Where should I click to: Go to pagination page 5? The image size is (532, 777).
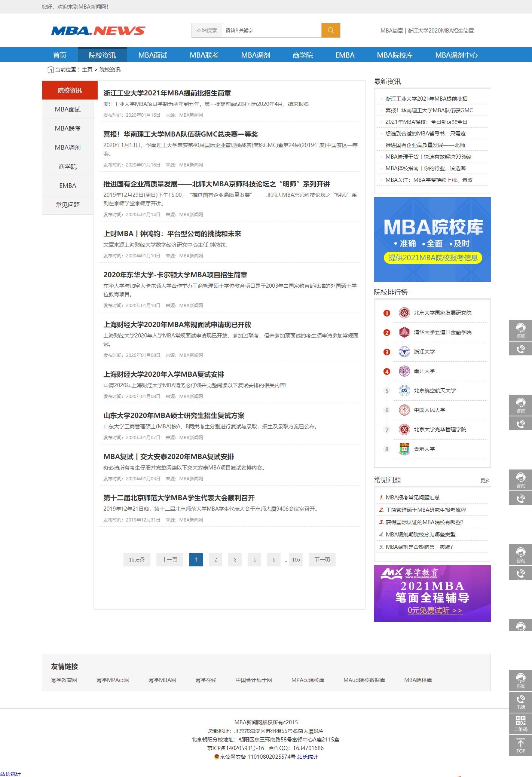click(274, 560)
